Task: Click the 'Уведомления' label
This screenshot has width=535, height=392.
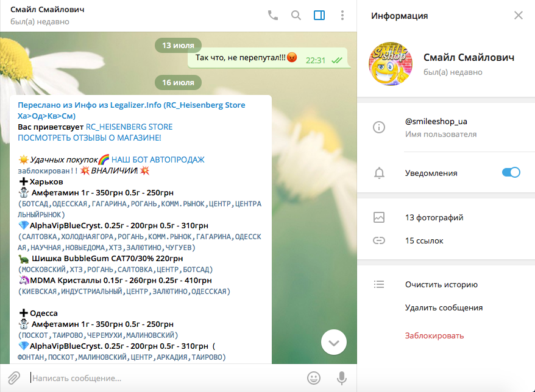Action: tap(431, 173)
